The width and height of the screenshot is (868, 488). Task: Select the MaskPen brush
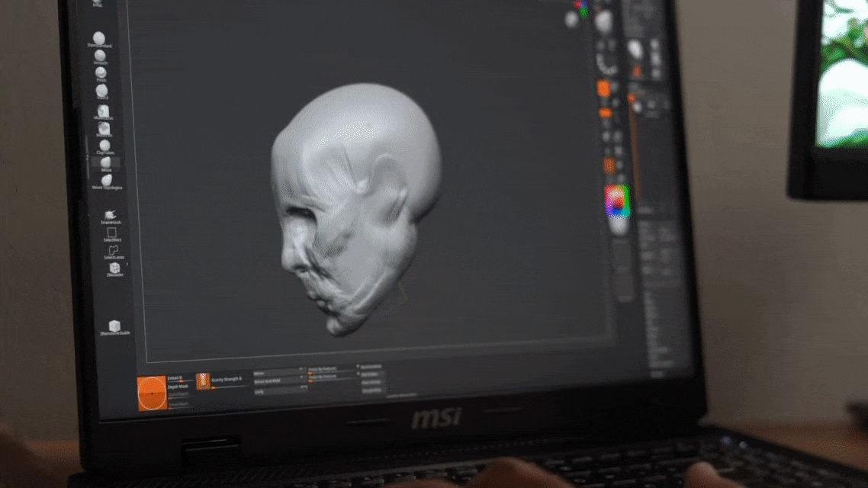(104, 129)
